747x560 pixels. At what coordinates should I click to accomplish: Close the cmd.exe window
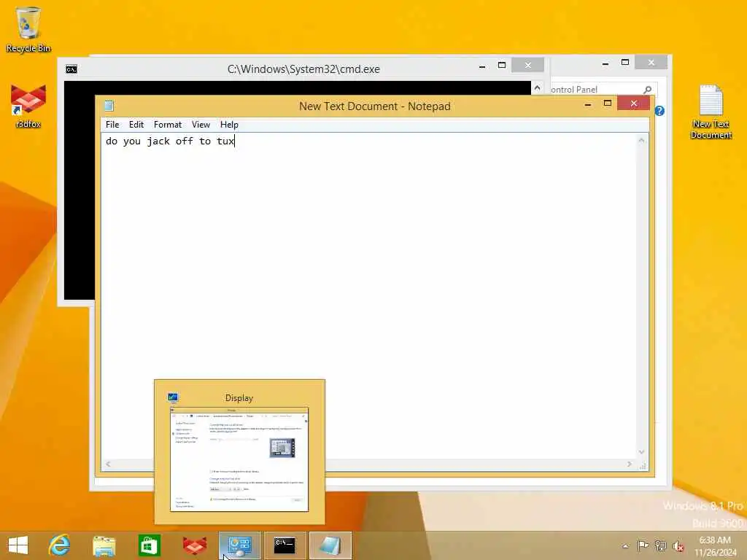click(528, 65)
